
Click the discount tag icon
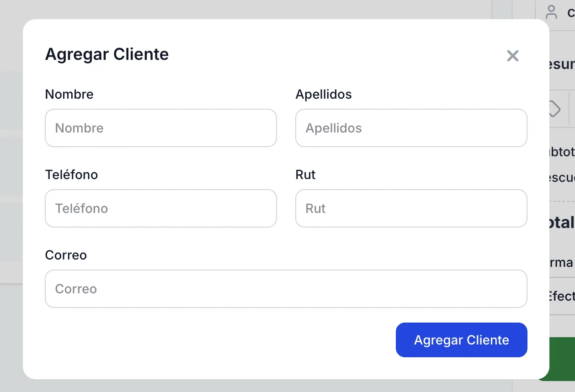[554, 109]
